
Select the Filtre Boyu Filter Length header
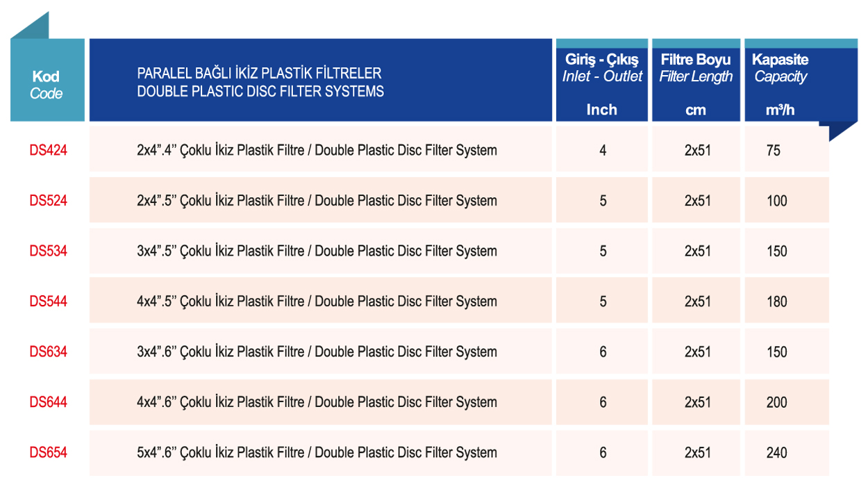[696, 80]
